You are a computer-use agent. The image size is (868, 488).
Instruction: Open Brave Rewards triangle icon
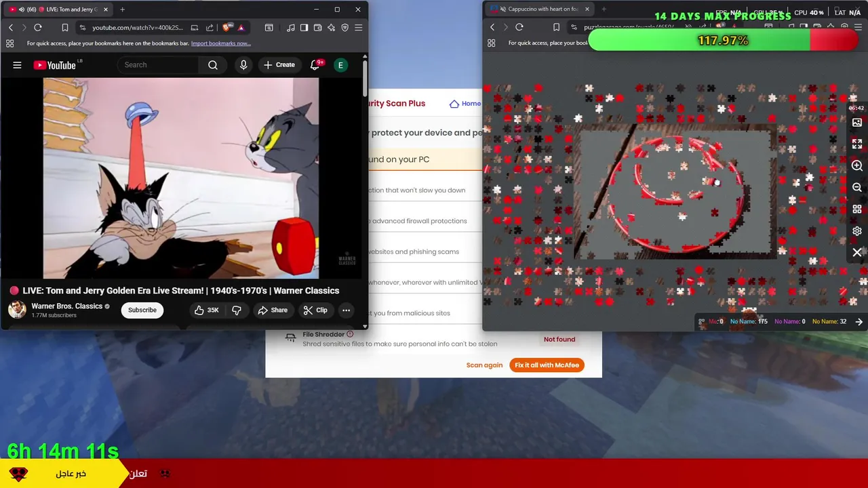(241, 28)
